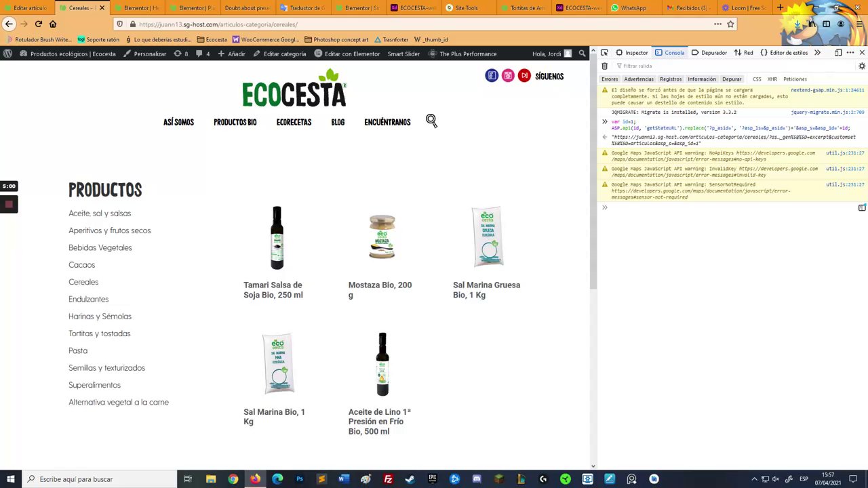The height and width of the screenshot is (488, 868).
Task: Toggle responsive design mode icon in devtools
Action: tap(838, 52)
